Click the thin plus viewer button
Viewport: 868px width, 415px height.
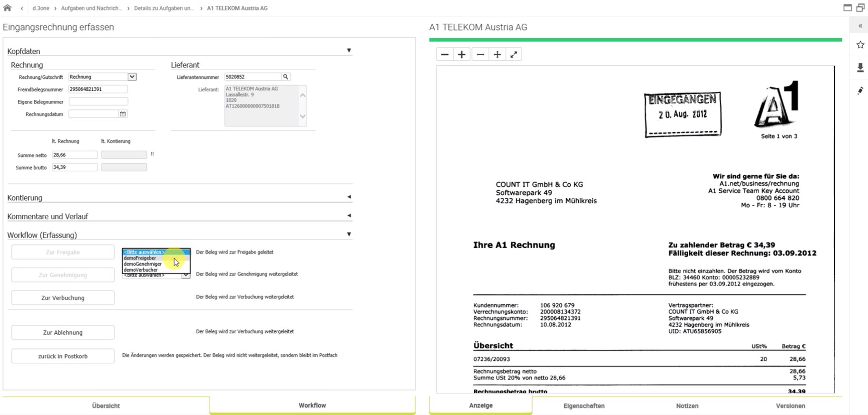pos(497,55)
